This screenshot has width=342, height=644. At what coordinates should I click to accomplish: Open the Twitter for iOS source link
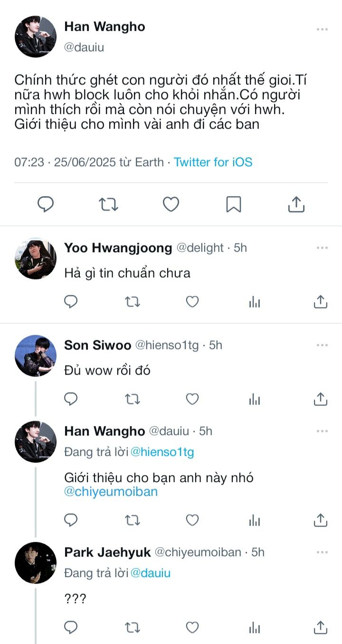pos(213,162)
